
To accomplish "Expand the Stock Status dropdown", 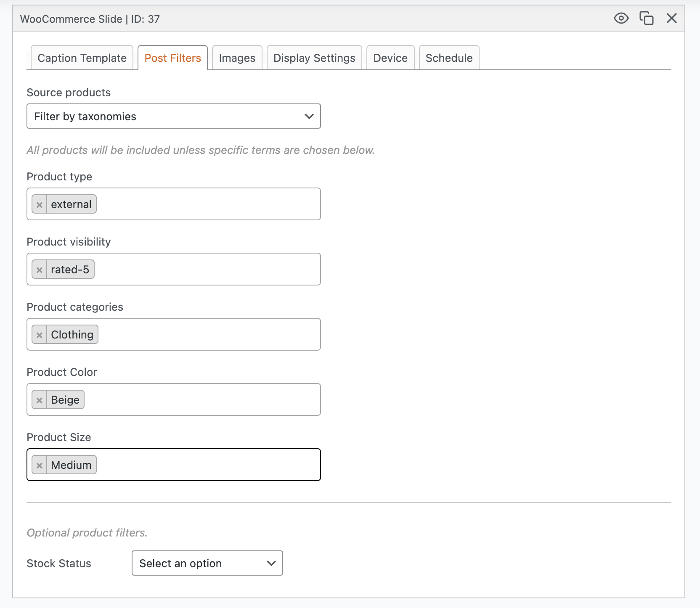I will [x=207, y=563].
